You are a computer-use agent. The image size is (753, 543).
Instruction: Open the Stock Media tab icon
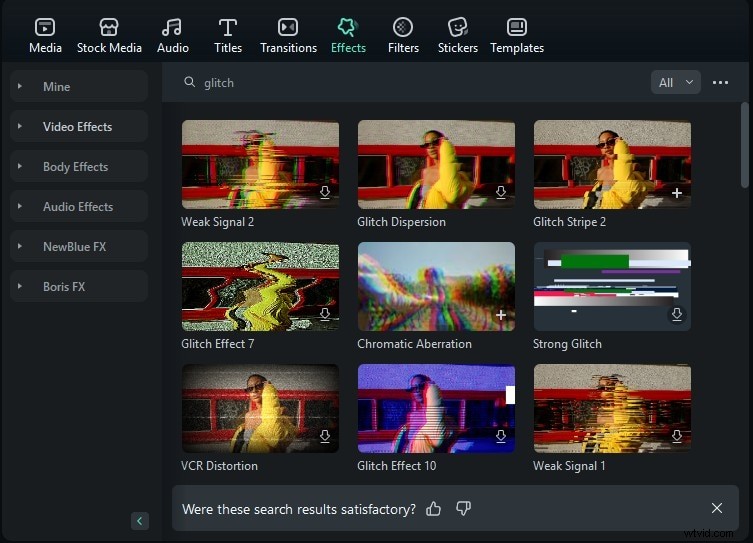[109, 27]
